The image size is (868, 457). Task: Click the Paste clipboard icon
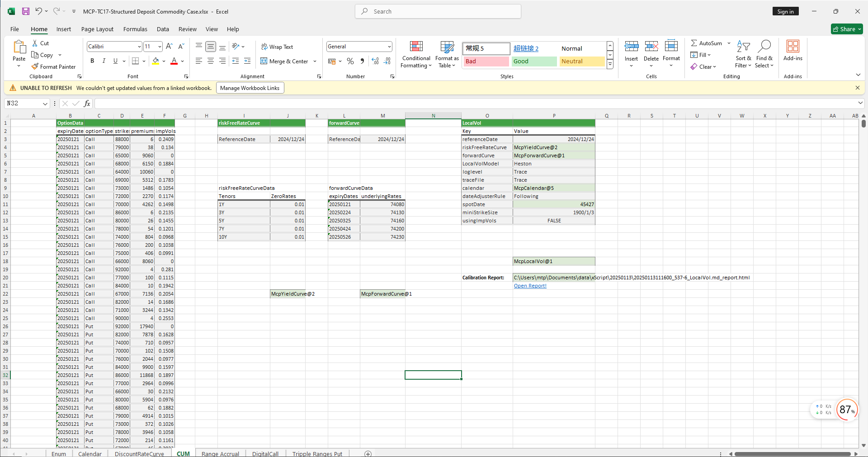click(19, 47)
